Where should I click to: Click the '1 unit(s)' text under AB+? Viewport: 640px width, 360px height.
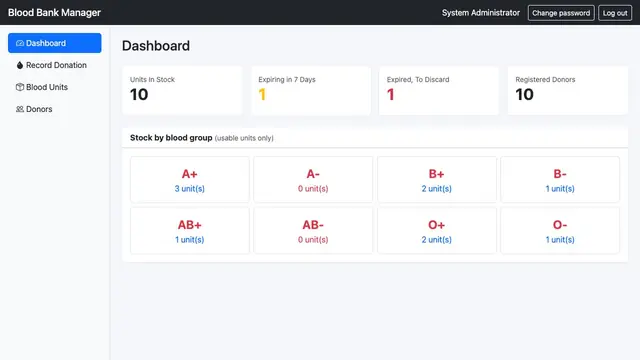click(190, 240)
